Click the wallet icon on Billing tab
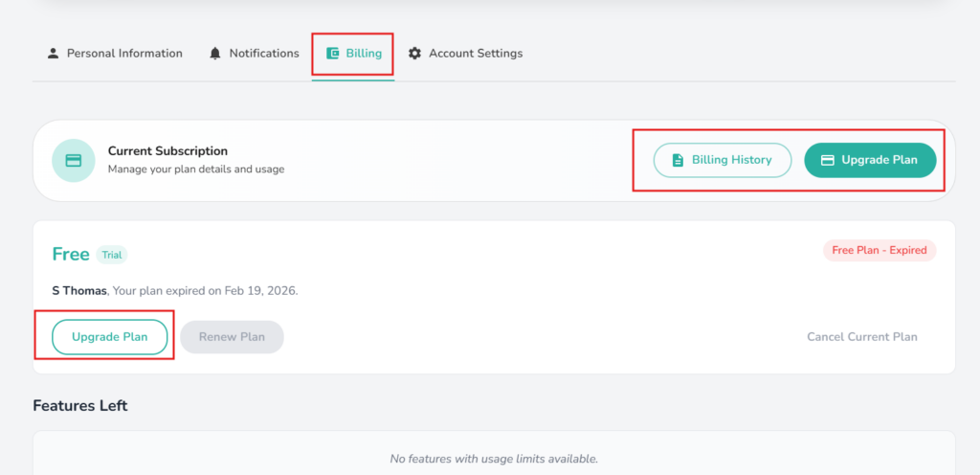Image resolution: width=980 pixels, height=475 pixels. coord(333,54)
